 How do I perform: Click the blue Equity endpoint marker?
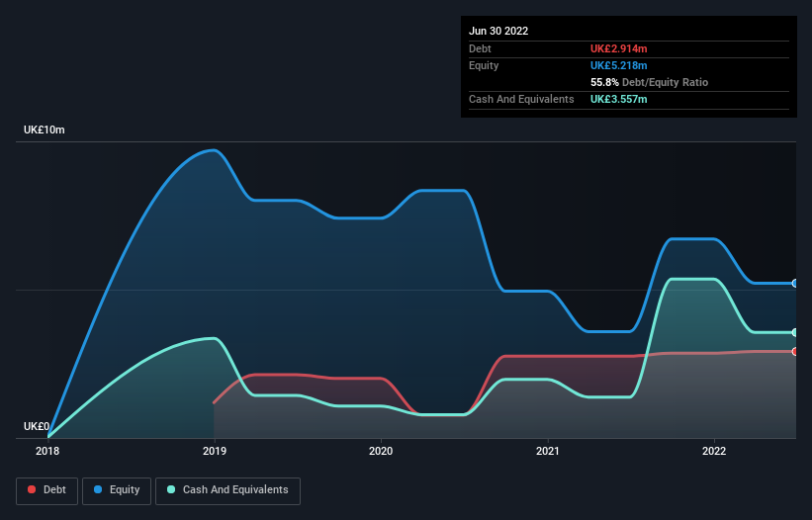795,283
